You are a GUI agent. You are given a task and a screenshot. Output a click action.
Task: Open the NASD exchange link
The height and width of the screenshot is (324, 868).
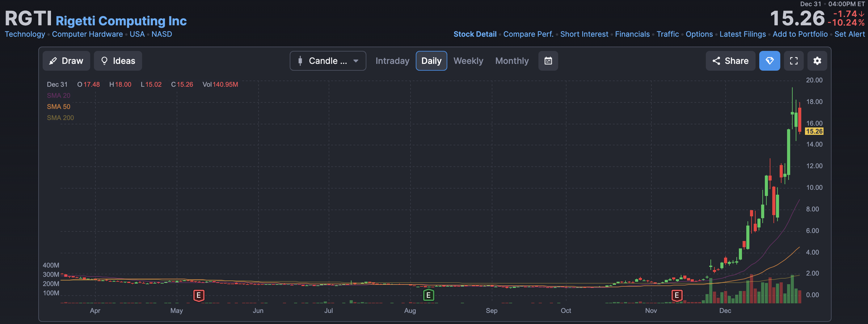coord(162,34)
